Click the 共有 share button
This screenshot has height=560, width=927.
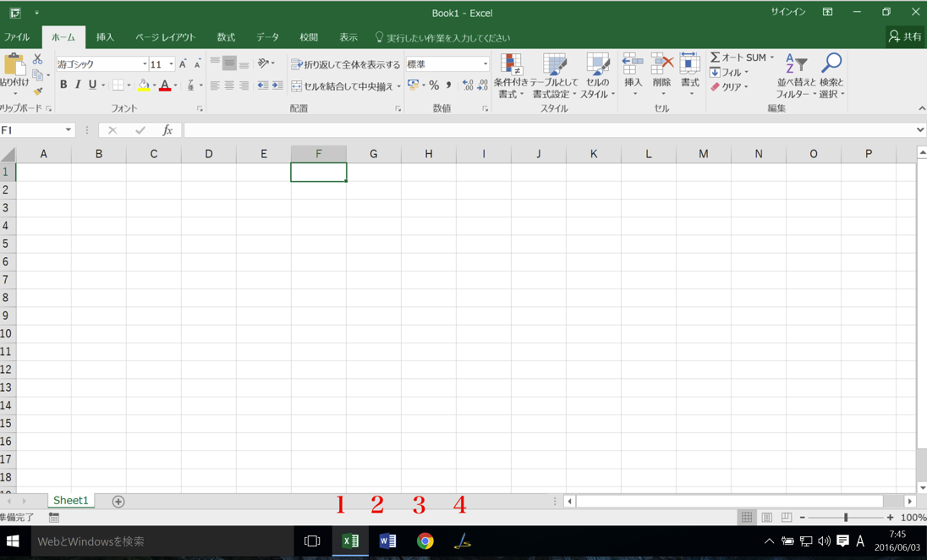905,36
